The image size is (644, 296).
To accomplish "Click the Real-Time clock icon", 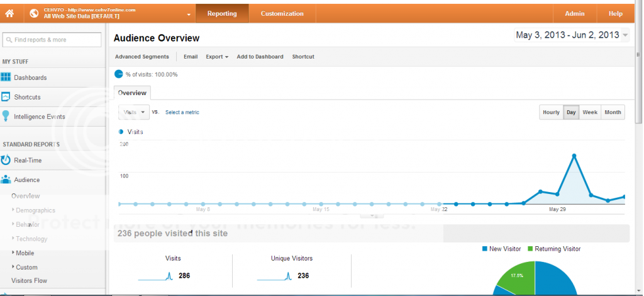I will 6,160.
